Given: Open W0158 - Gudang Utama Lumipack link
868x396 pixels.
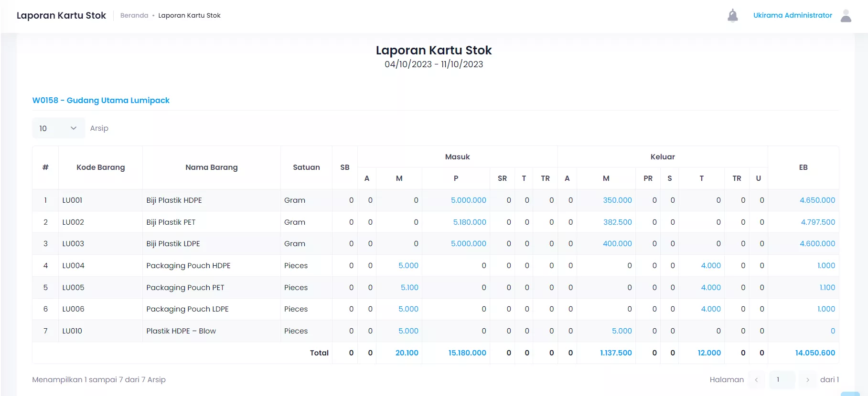Looking at the screenshot, I should [101, 100].
